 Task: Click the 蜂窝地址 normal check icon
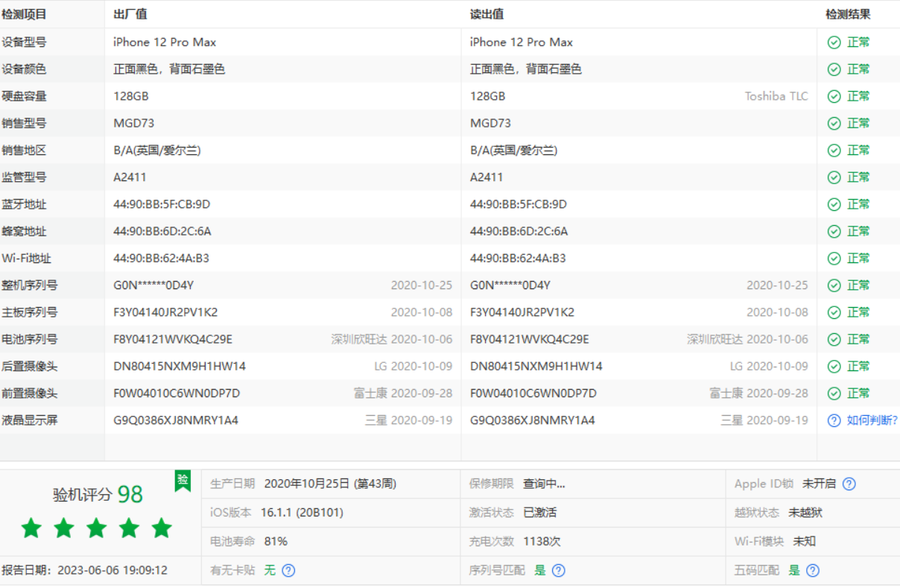point(834,231)
